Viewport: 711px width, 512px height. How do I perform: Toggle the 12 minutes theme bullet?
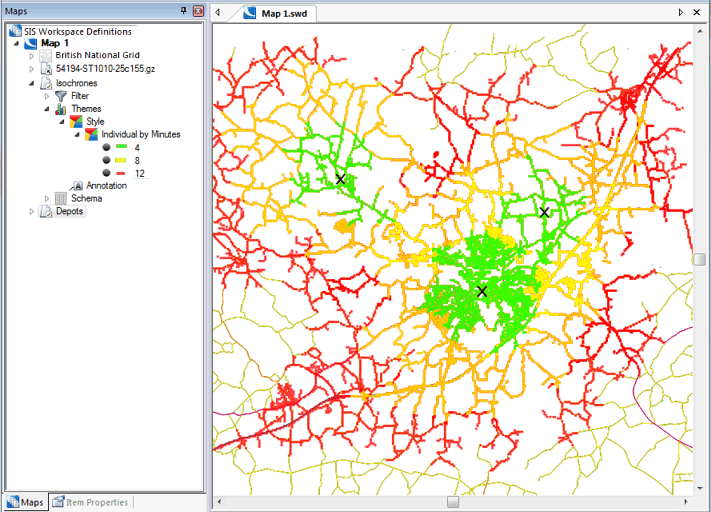point(106,173)
